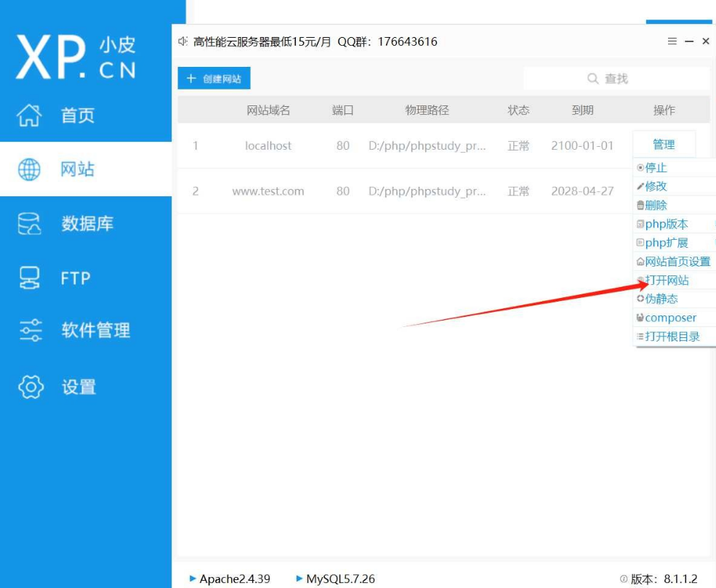The height and width of the screenshot is (588, 716).
Task: Click the speaker announcement icon
Action: 183,41
